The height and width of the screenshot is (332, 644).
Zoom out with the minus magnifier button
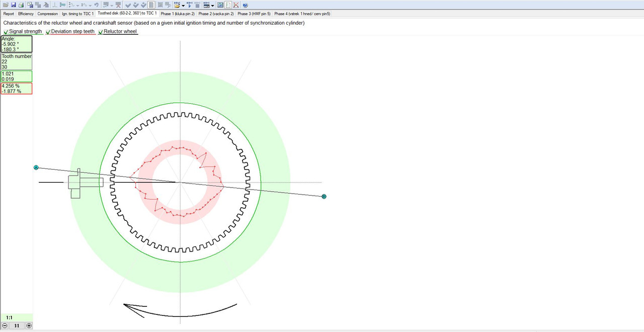tap(5, 325)
